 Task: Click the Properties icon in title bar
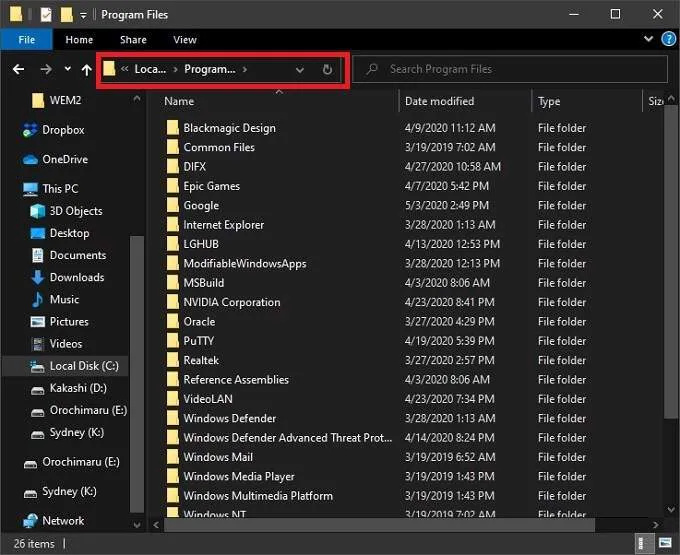(x=45, y=15)
